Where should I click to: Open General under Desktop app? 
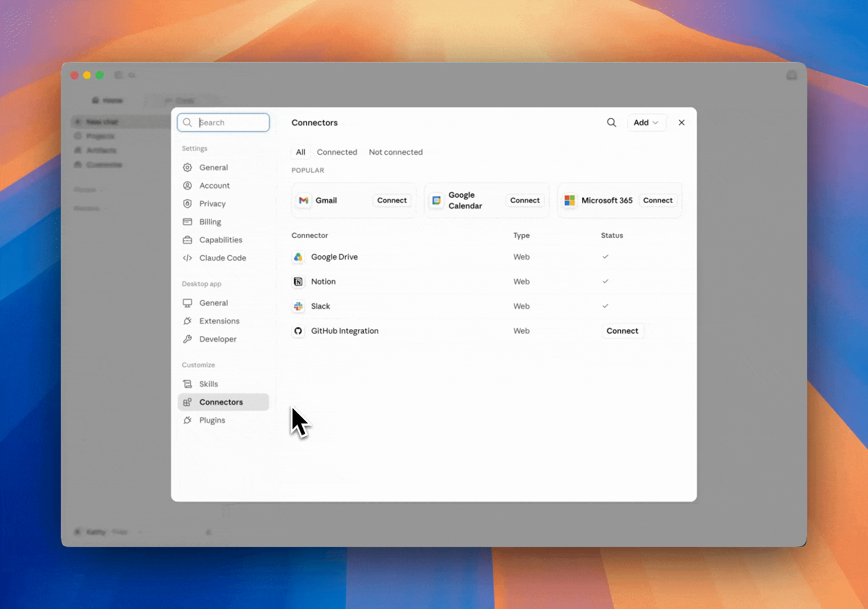coord(223,303)
